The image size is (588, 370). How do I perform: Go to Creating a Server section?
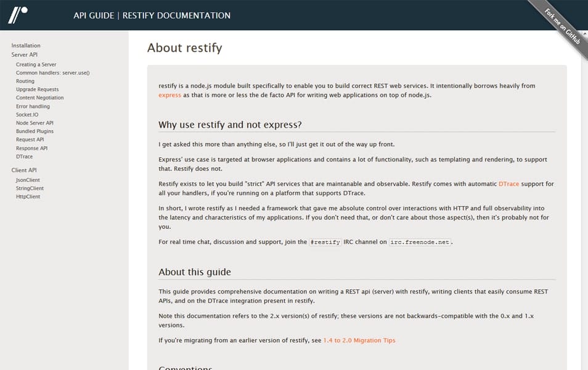click(x=36, y=65)
